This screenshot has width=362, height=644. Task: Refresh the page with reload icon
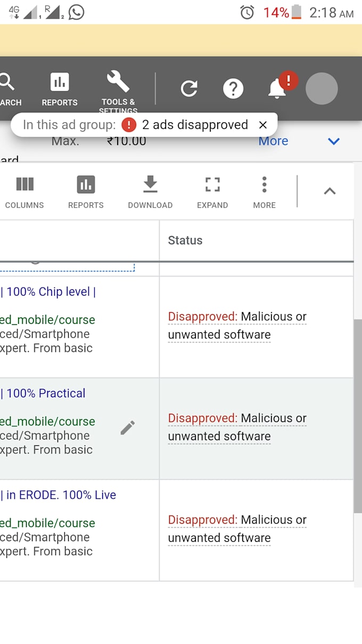(189, 88)
